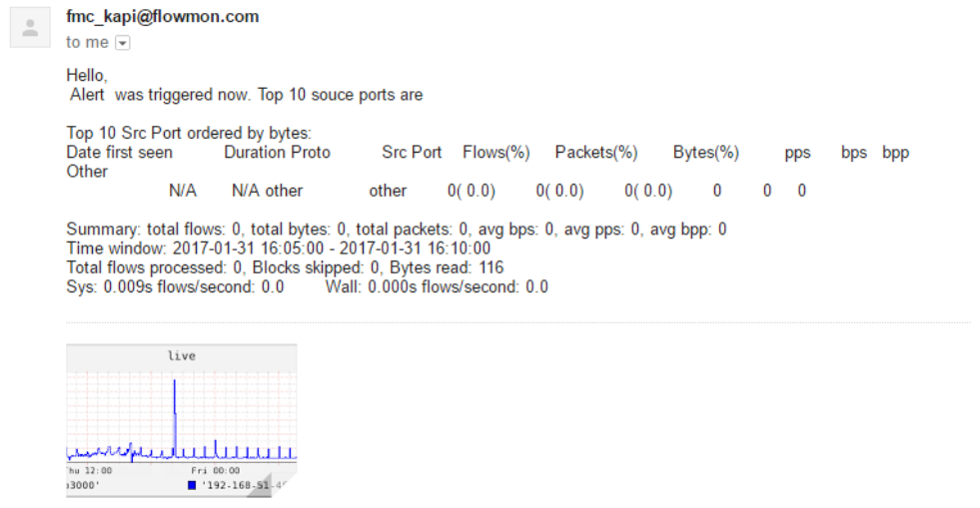The width and height of the screenshot is (980, 508).
Task: Click the blue legend color square
Action: [192, 485]
